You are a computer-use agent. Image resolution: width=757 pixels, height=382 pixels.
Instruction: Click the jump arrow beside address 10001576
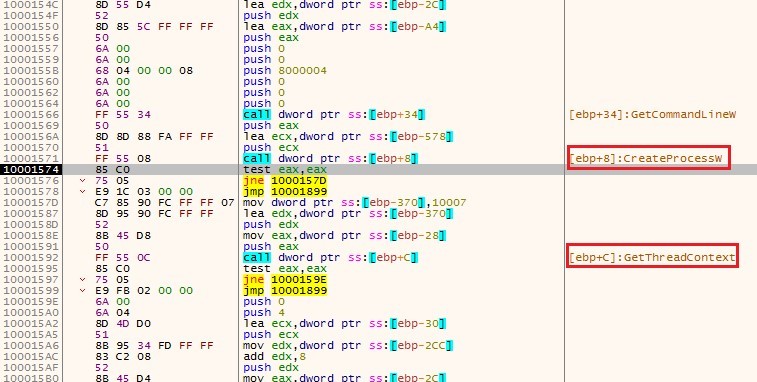(83, 181)
